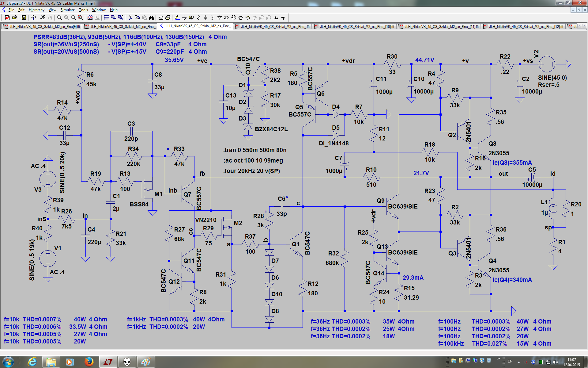588x368 pixels.
Task: Open the Edit menu
Action: tap(21, 10)
